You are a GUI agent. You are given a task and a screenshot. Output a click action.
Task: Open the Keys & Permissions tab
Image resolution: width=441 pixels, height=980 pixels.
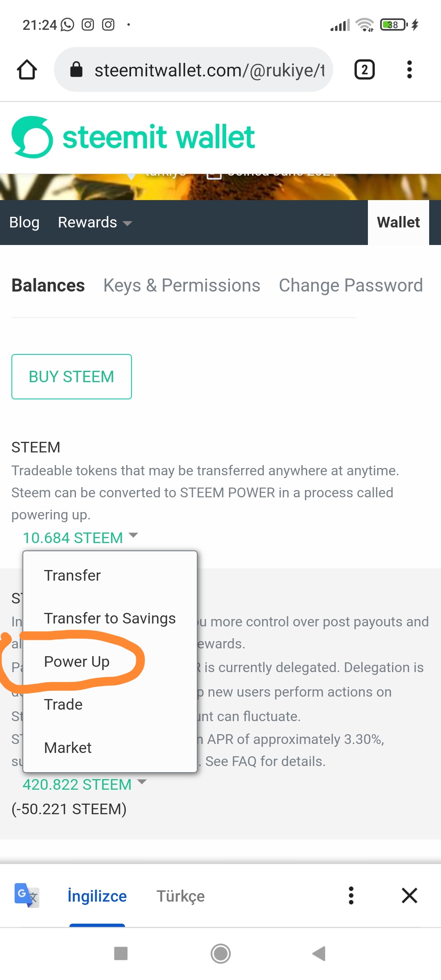click(182, 285)
